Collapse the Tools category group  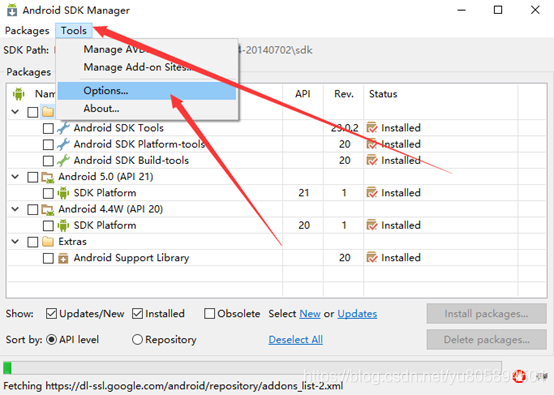click(15, 112)
